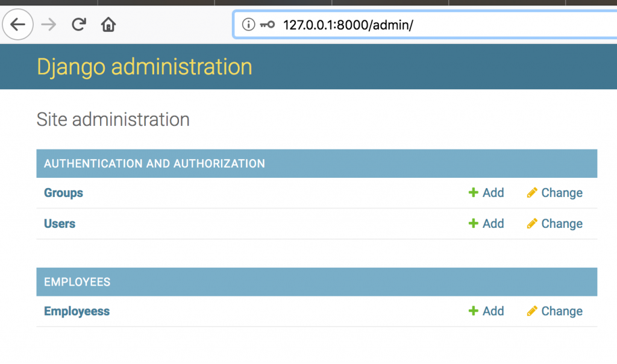Click the saved password key icon

[x=267, y=25]
